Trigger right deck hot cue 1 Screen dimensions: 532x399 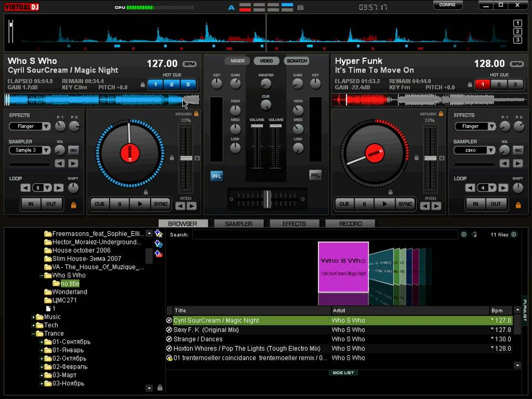pos(483,84)
